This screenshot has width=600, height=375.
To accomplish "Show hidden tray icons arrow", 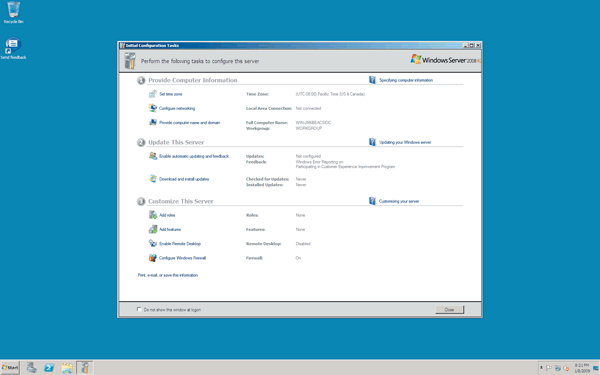I will [541, 368].
